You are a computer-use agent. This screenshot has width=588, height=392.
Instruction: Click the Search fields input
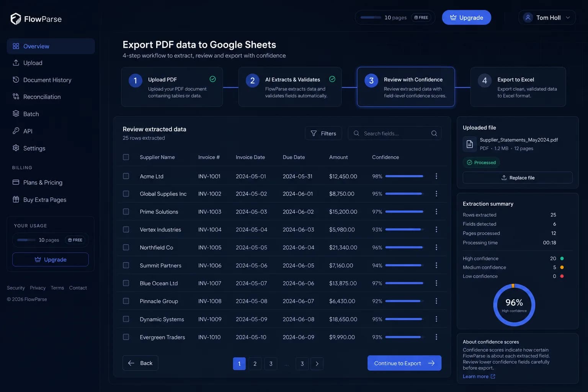pos(395,133)
